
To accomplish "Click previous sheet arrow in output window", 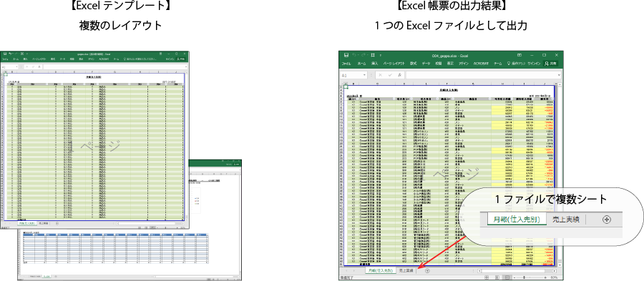I will click(x=346, y=271).
